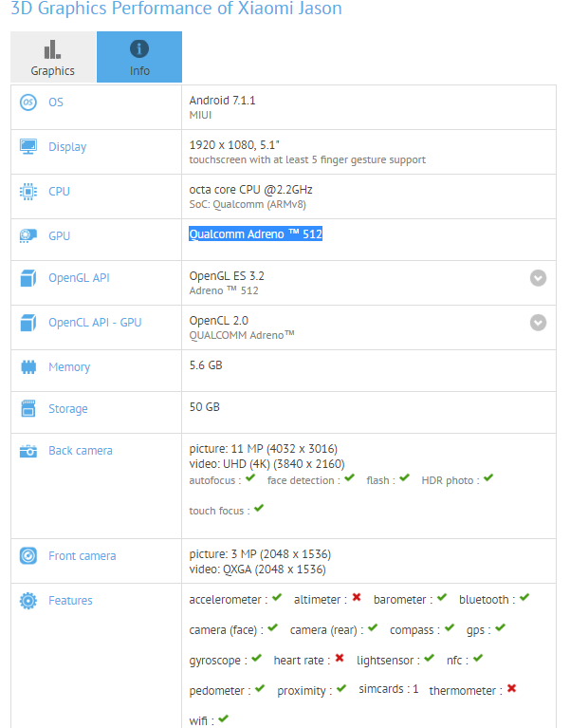Click the gps check mark
Image resolution: width=570 pixels, height=728 pixels.
pyautogui.click(x=500, y=627)
